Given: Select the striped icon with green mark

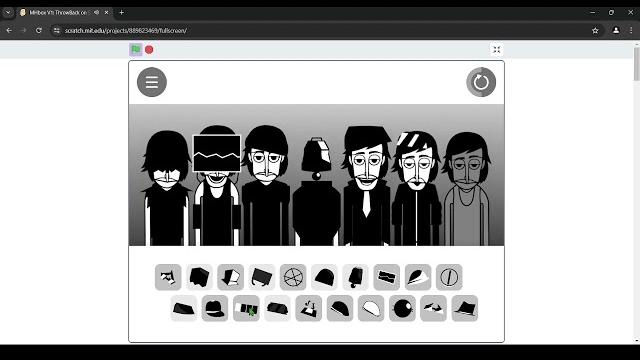Looking at the screenshot, I should (x=246, y=308).
